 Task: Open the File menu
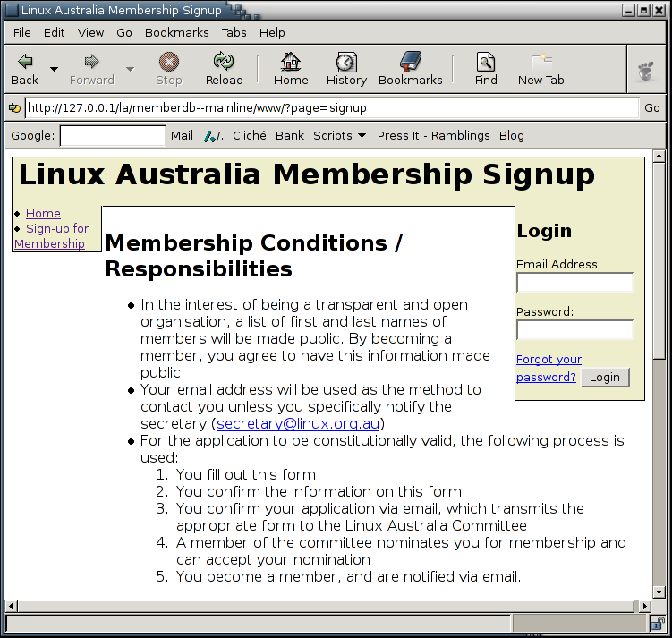[x=21, y=32]
